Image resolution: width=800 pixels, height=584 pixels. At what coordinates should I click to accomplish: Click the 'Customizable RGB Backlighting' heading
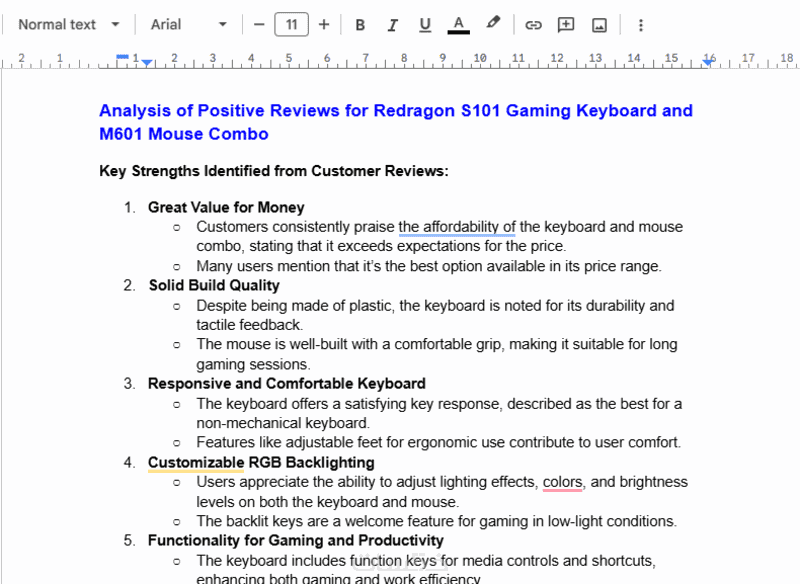pos(261,463)
